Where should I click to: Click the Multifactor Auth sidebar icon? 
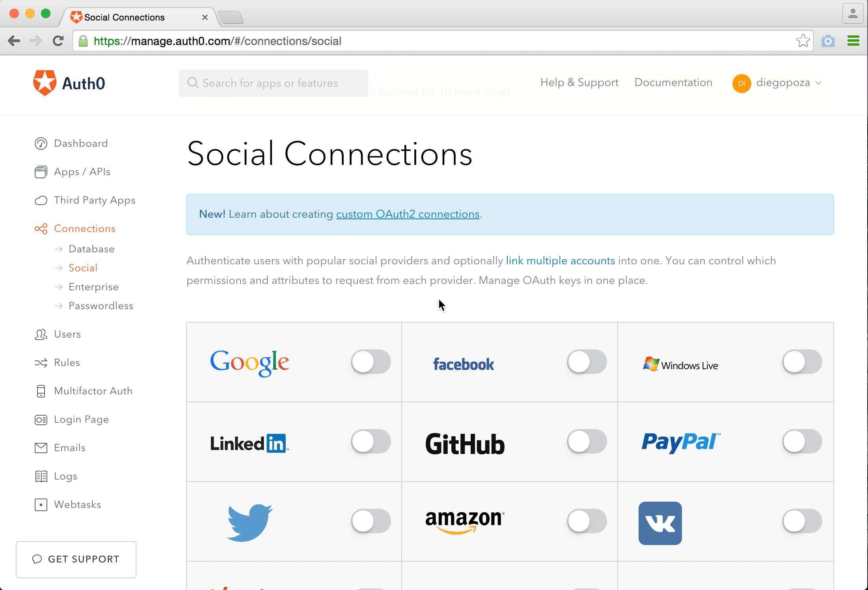[41, 390]
